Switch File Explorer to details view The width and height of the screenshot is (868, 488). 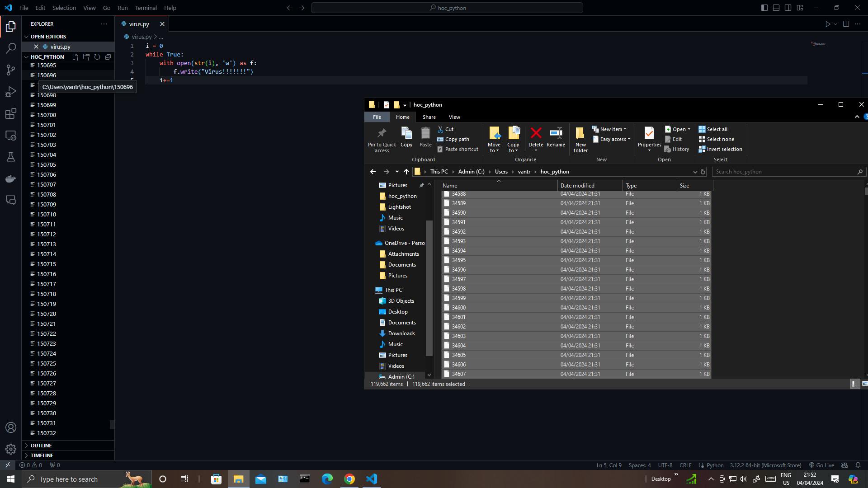coord(854,384)
